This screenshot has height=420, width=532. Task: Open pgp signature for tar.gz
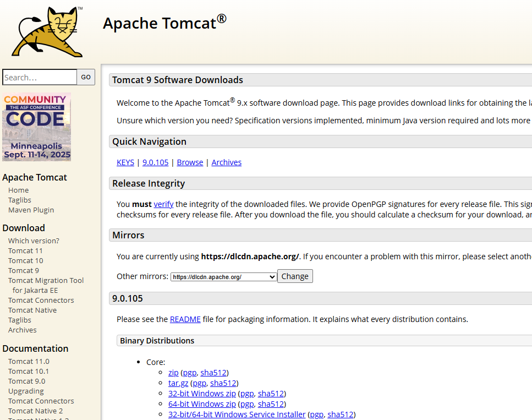click(x=200, y=383)
